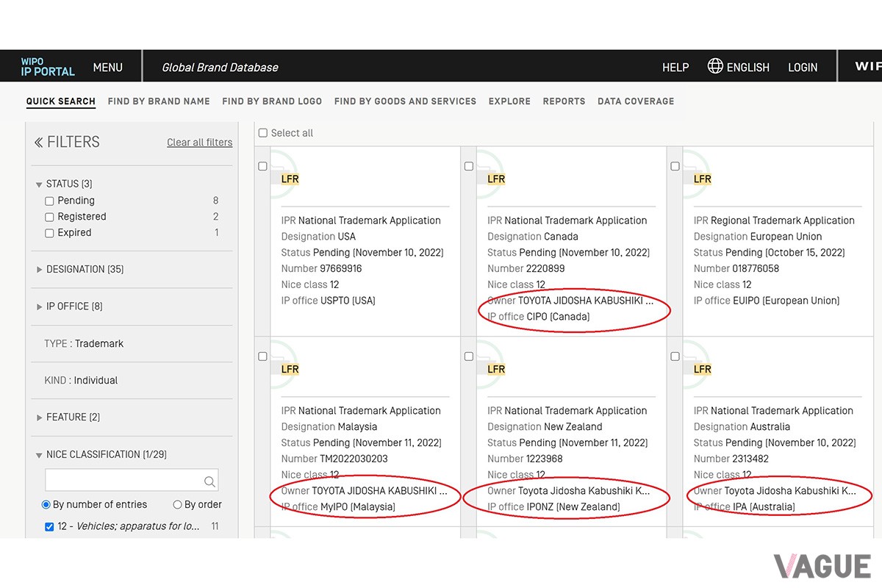Switch to FIND BY BRAND NAME tab
882x588 pixels.
(159, 101)
